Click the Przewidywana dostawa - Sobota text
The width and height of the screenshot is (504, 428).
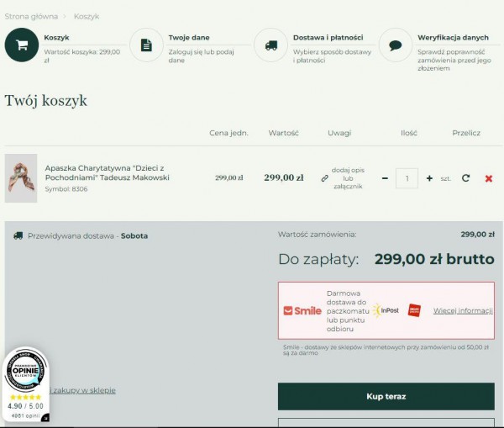87,236
